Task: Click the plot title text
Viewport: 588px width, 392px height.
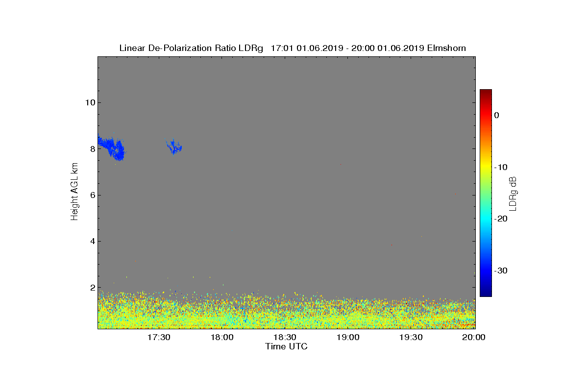Action: coord(293,48)
